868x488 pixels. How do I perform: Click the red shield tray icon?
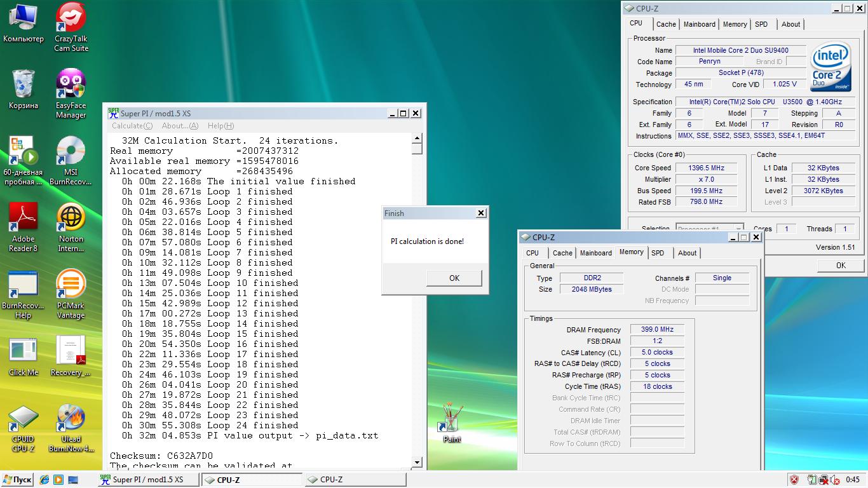pos(794,480)
